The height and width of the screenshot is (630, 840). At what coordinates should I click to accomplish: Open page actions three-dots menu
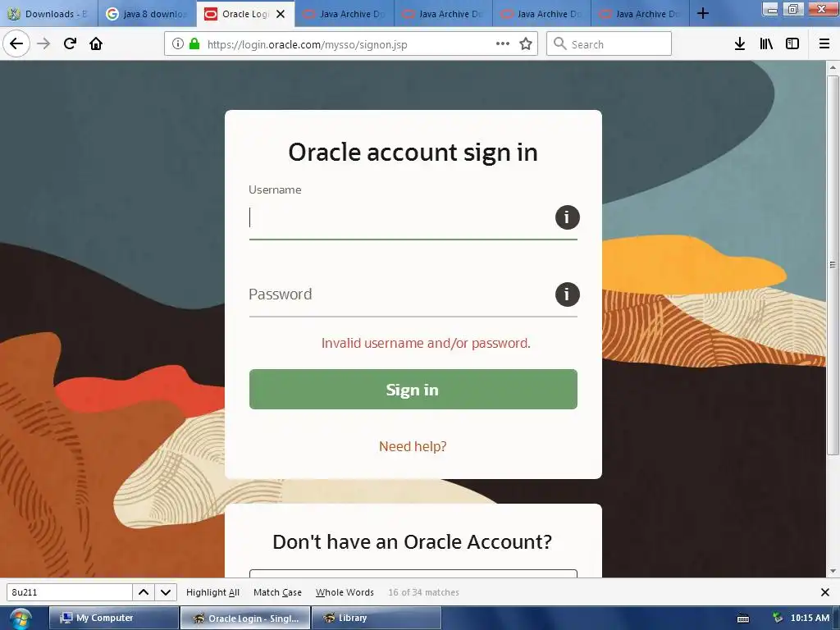[503, 43]
